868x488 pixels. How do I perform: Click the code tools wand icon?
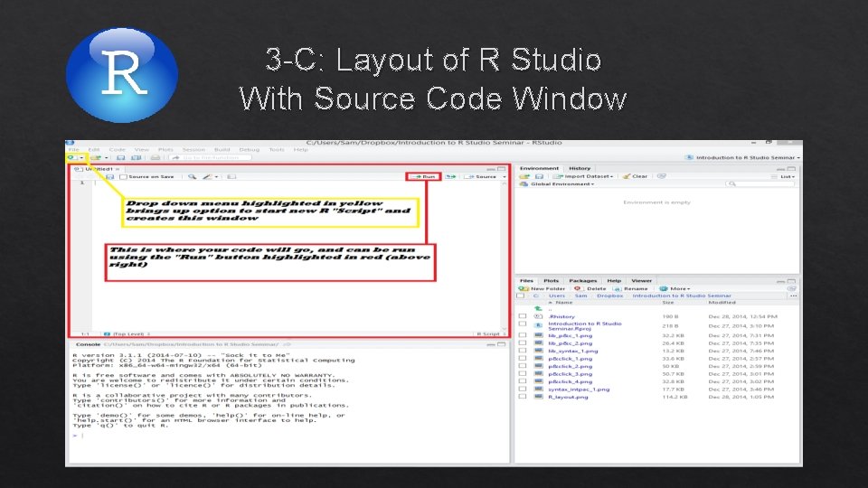coord(208,176)
